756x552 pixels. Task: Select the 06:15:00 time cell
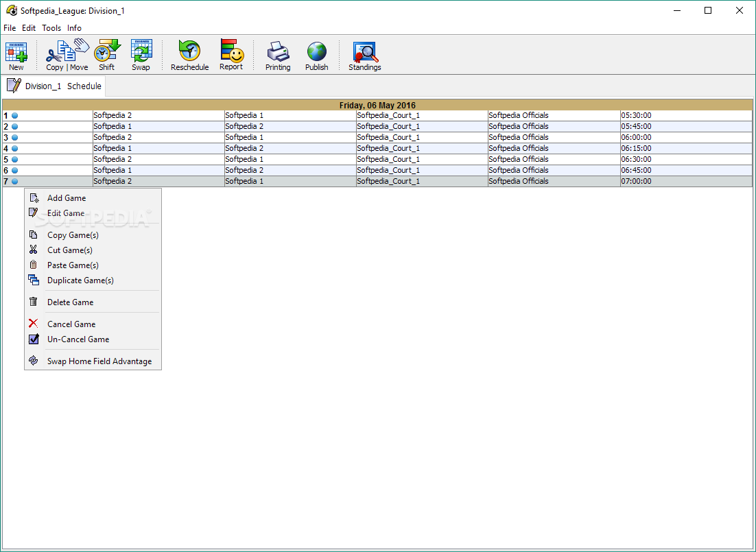pos(686,149)
